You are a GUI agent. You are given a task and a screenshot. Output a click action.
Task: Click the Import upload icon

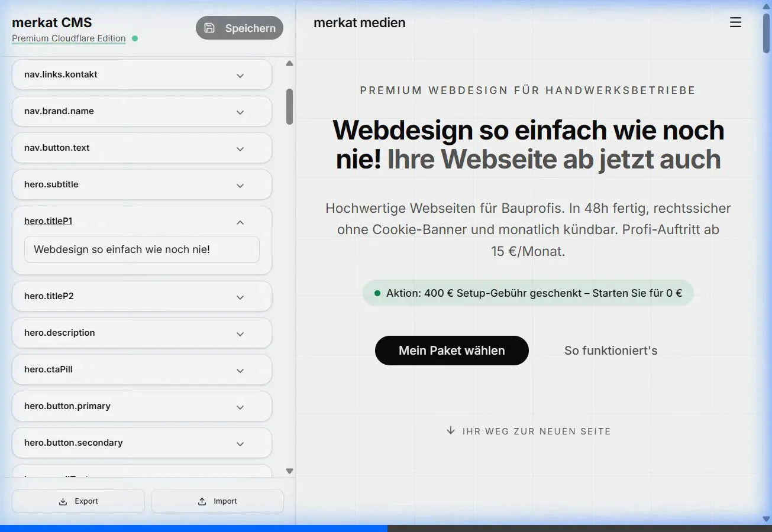coord(202,501)
